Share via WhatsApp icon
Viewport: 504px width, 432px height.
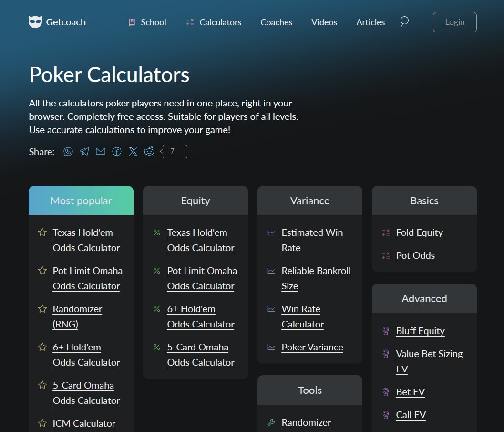pos(68,151)
